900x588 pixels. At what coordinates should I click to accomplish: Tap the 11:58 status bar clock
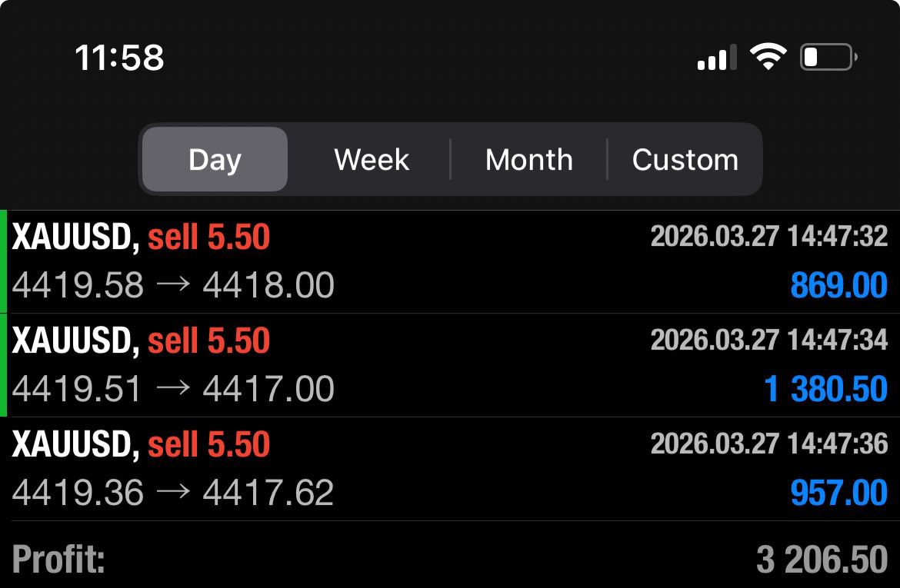coord(119,58)
